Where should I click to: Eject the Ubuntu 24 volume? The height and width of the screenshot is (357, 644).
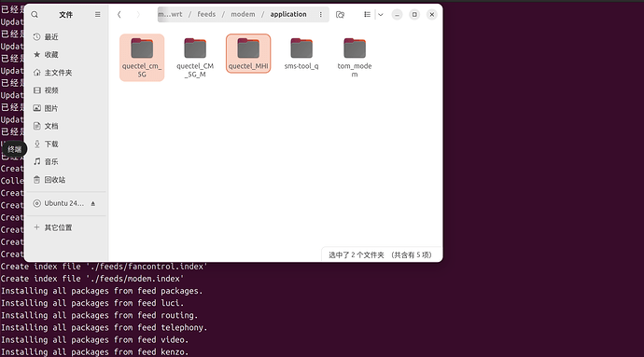(x=93, y=203)
